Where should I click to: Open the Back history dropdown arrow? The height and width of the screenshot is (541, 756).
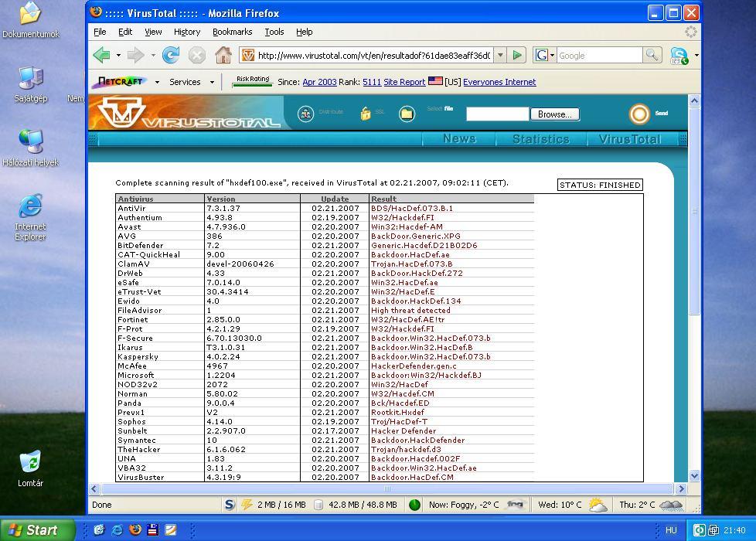pos(118,56)
